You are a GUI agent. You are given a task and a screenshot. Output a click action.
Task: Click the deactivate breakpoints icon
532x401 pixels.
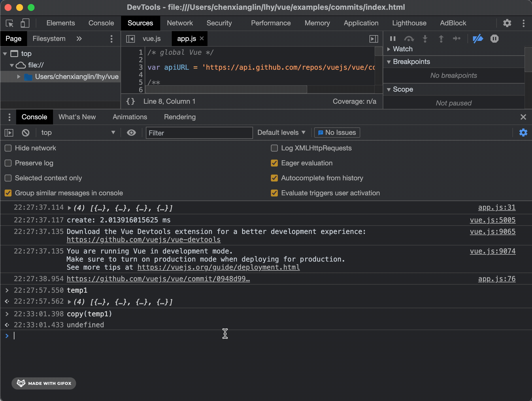coord(478,39)
